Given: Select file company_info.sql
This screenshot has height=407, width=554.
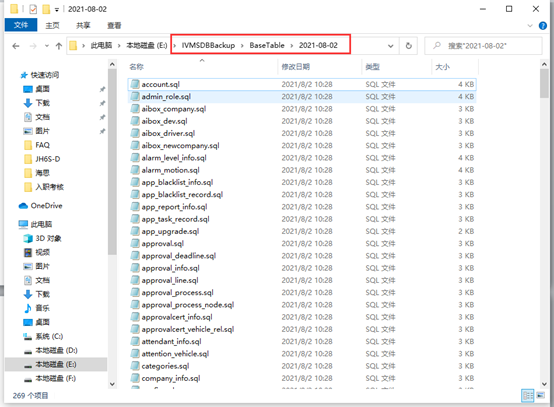Looking at the screenshot, I should (x=171, y=378).
